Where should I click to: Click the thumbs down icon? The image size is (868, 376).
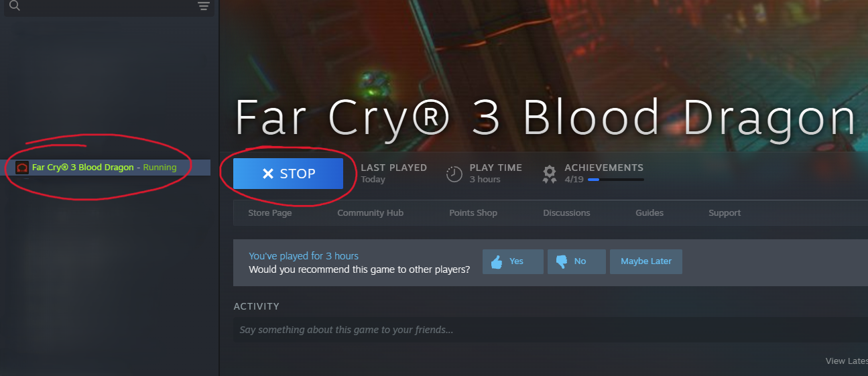(562, 261)
